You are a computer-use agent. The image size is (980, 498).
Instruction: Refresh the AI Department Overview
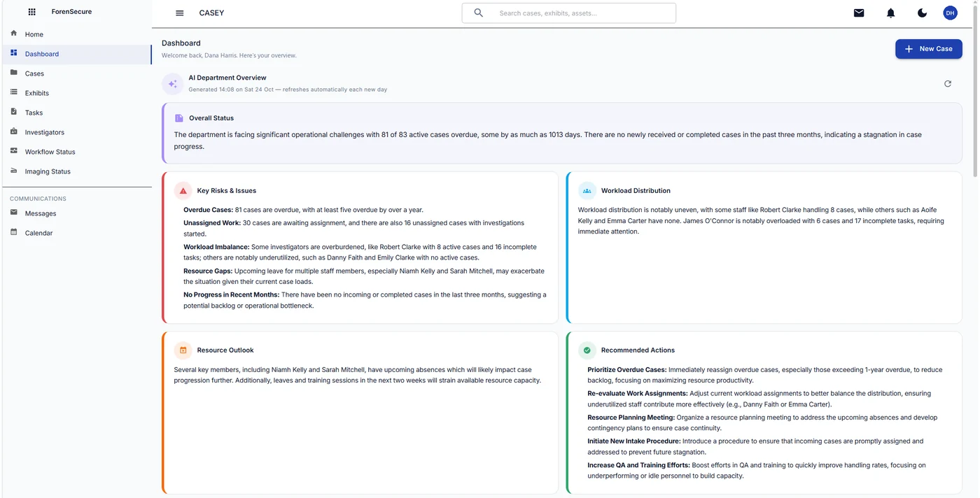(948, 84)
